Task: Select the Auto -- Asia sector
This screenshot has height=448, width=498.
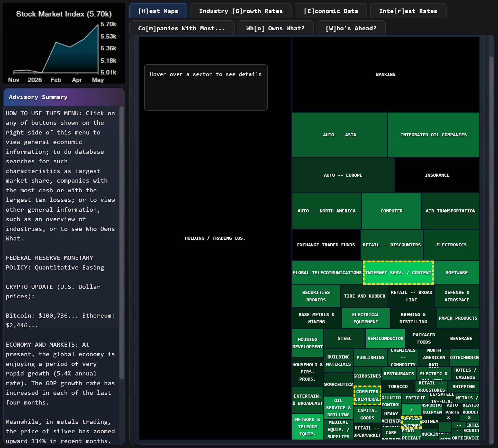Action: 339,135
